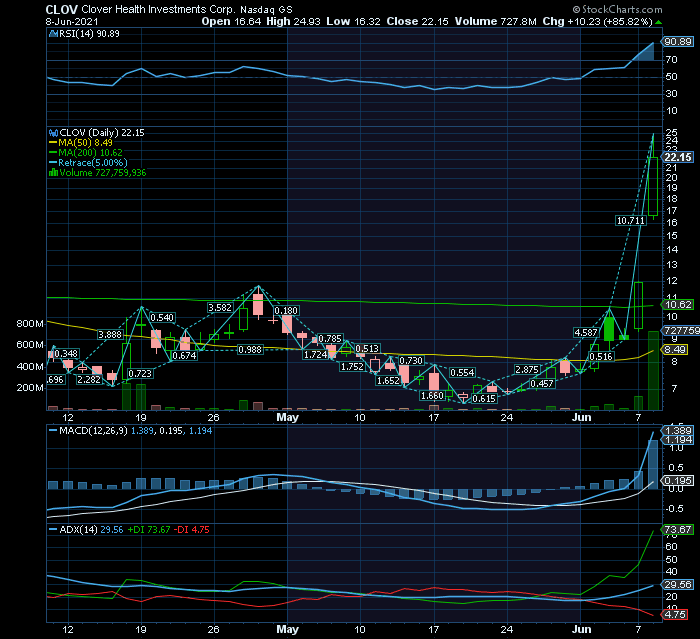The image size is (700, 639).
Task: Click the 10.711 retrace label
Action: pyautogui.click(x=630, y=221)
